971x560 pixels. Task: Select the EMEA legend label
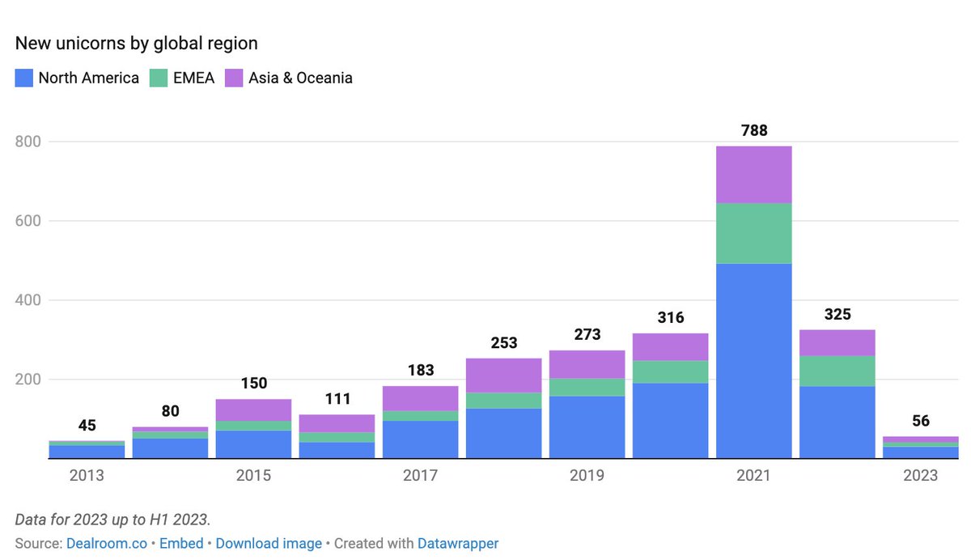[x=193, y=78]
